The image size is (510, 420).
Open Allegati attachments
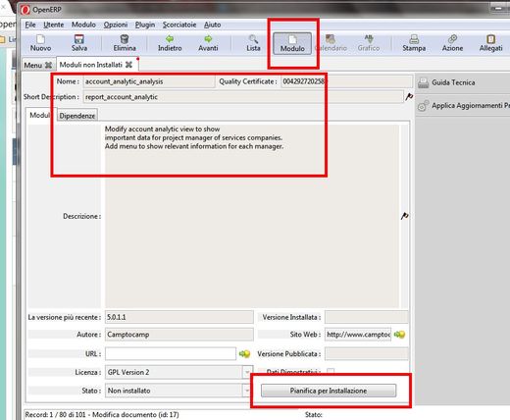coord(490,43)
